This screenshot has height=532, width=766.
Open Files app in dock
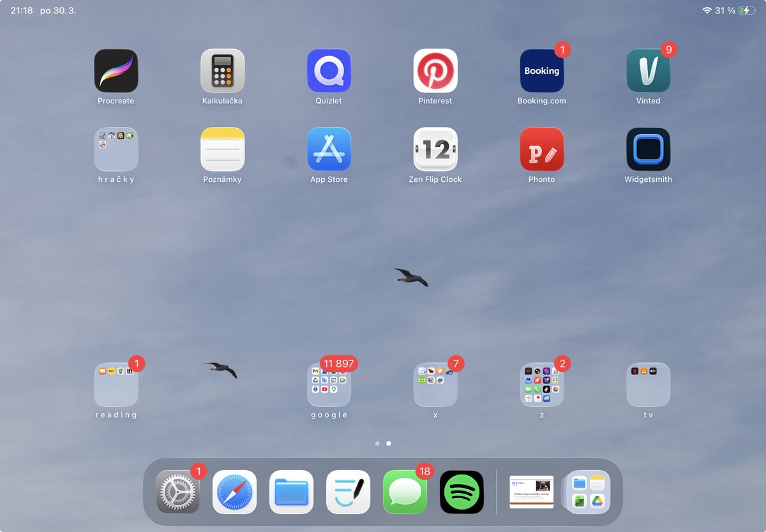coord(291,492)
